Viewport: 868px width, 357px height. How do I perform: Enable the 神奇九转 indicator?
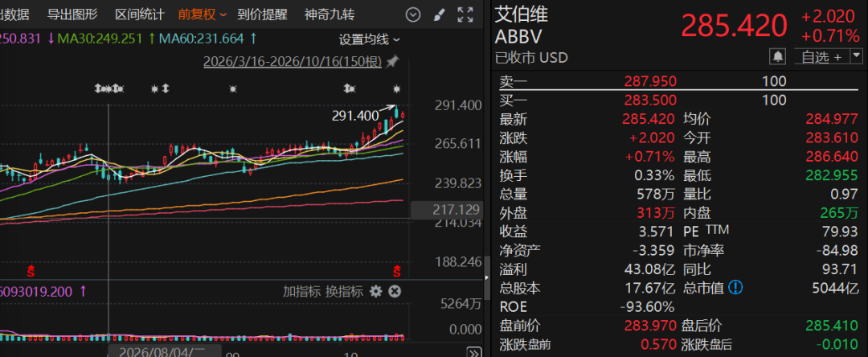[x=330, y=15]
